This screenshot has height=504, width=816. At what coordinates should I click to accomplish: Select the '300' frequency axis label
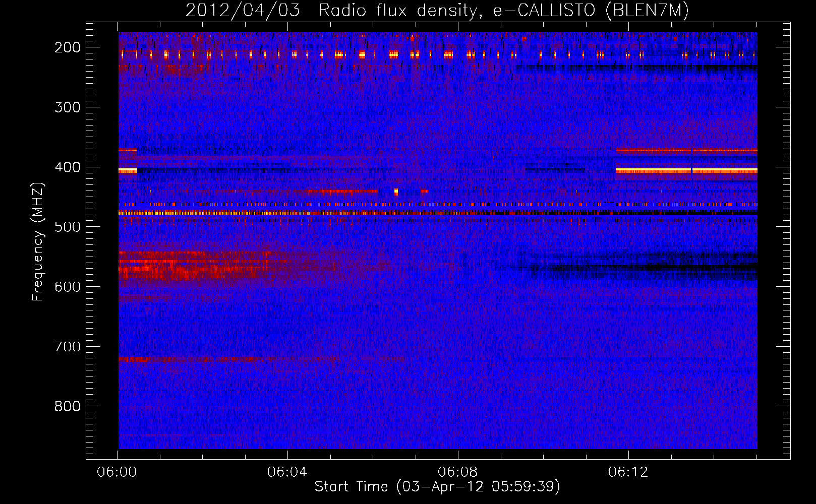[68, 107]
